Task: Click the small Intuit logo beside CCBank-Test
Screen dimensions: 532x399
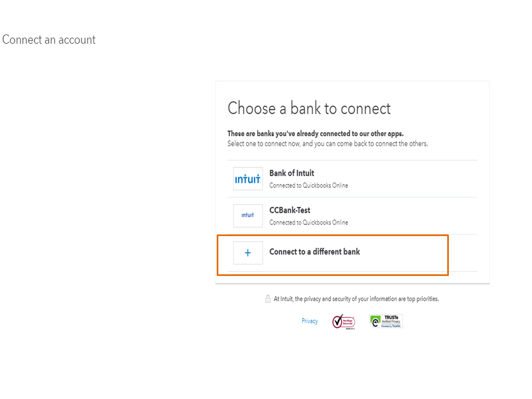Action: (248, 216)
